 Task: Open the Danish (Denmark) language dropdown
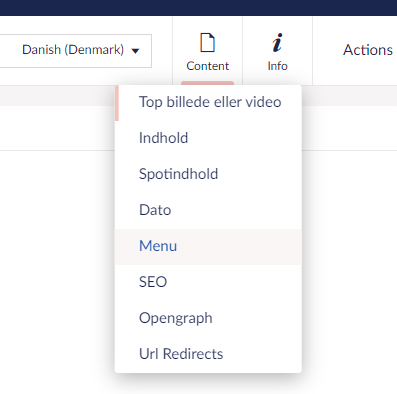tap(75, 51)
